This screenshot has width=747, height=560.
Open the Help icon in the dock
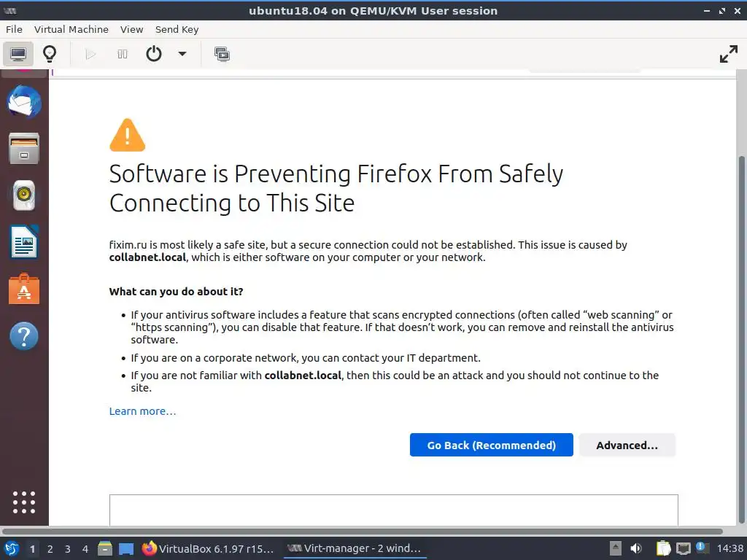(24, 336)
